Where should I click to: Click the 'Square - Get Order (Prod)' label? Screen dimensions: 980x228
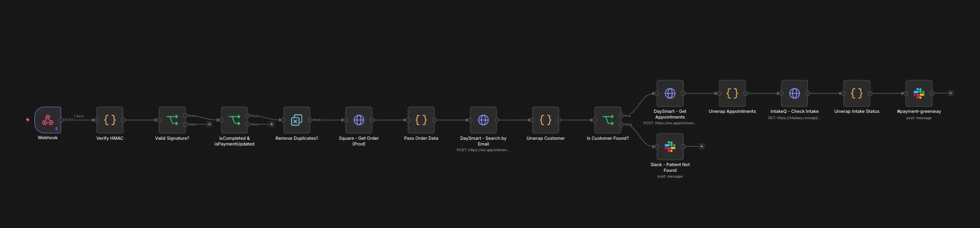(x=359, y=141)
